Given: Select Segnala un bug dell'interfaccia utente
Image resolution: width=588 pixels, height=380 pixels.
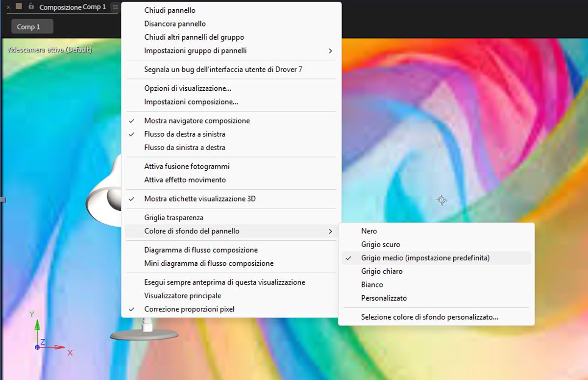Looking at the screenshot, I should click(x=231, y=70).
